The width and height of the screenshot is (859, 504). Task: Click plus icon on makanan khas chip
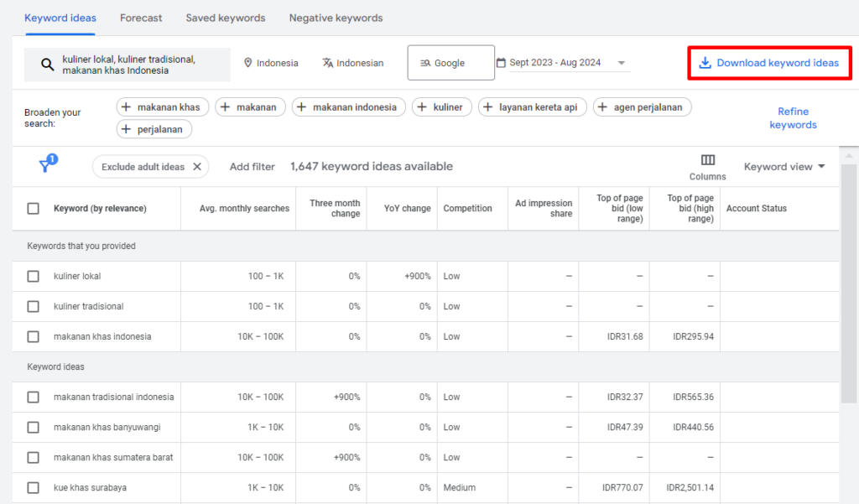point(126,107)
